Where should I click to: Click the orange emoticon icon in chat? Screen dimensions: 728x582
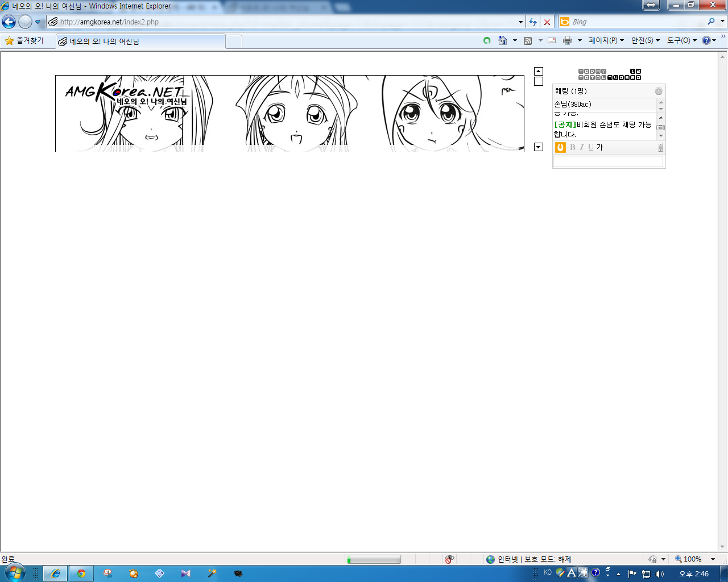pos(560,147)
